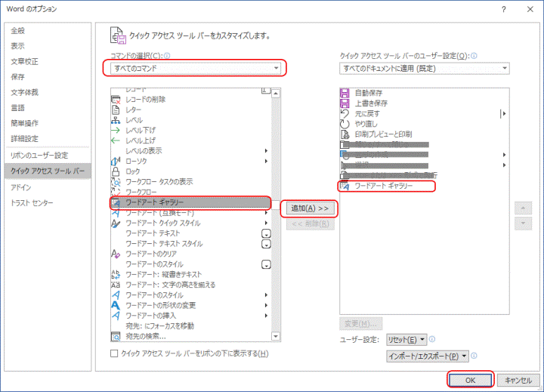The image size is (544, 392).
Task: Select ワークフロー in the command list
Action: 190,192
